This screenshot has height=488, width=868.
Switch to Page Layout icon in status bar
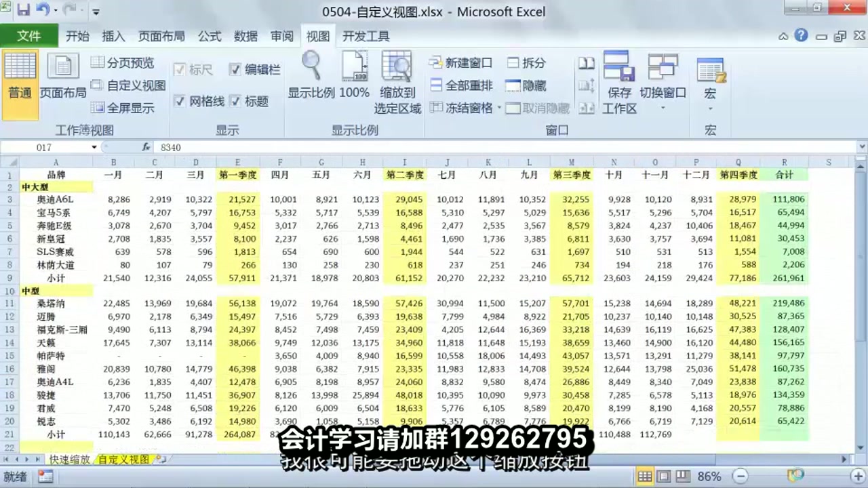click(664, 476)
